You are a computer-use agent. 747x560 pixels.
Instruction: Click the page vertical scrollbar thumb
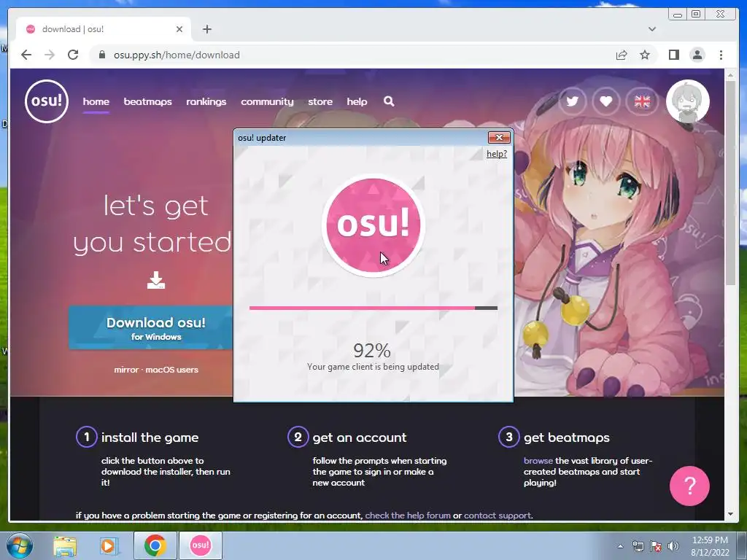tap(730, 183)
